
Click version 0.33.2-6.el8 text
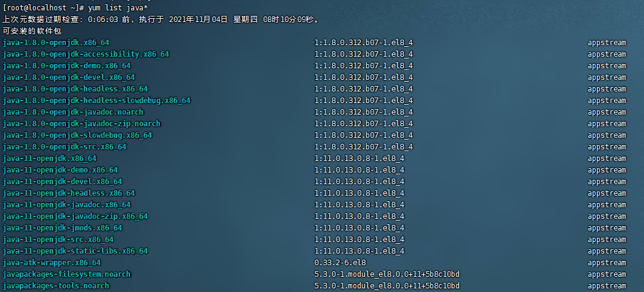click(x=340, y=263)
